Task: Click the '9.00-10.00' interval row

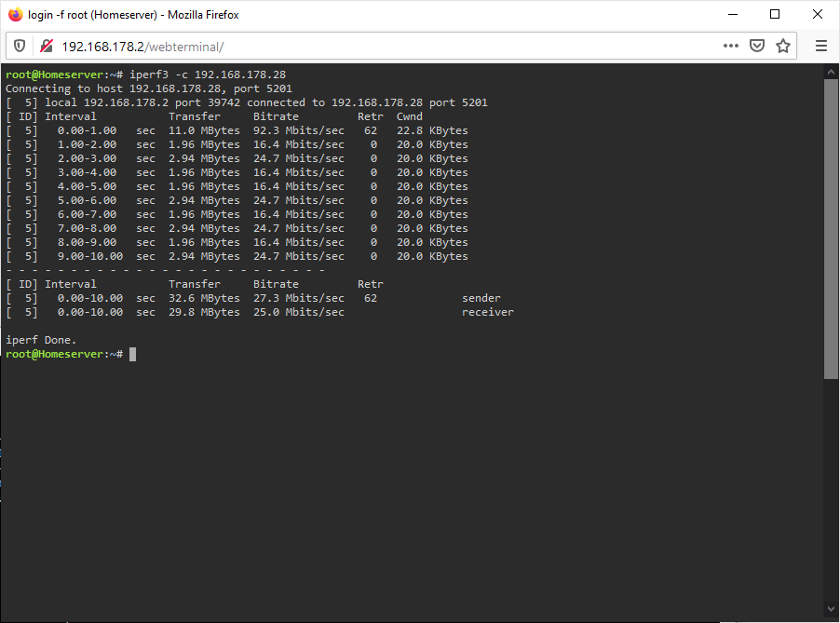Action: tap(237, 257)
